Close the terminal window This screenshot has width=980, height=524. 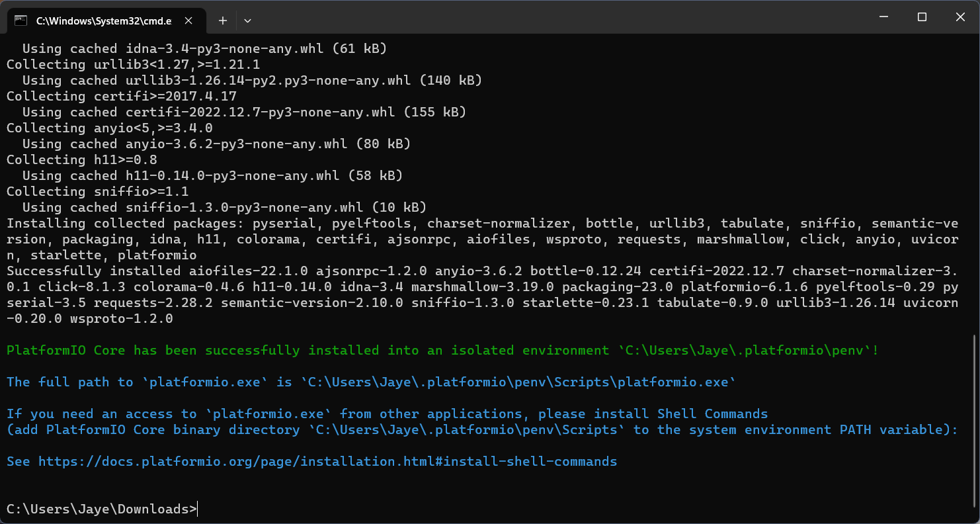coord(960,17)
